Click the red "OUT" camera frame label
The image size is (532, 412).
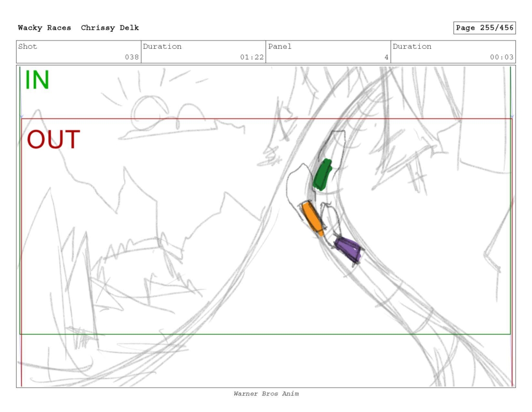coord(54,139)
